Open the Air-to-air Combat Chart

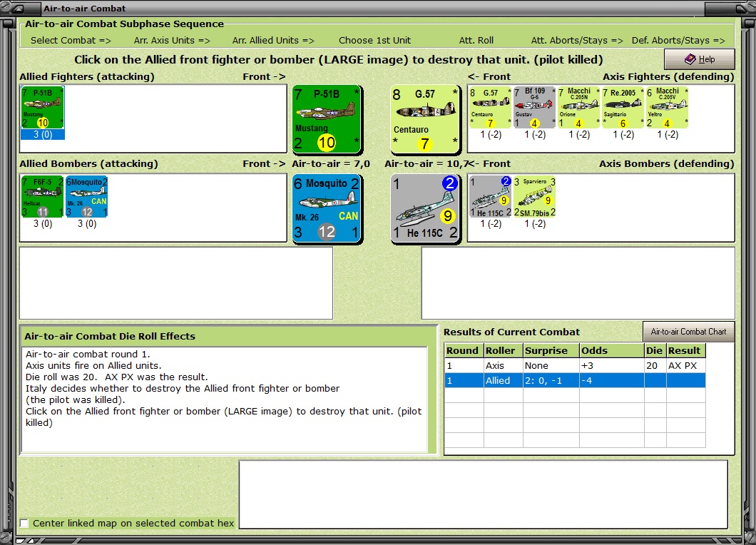point(688,331)
